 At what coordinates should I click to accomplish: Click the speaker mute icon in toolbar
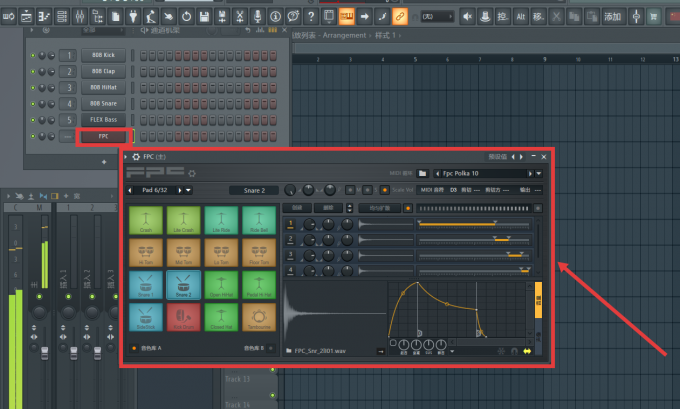point(468,17)
